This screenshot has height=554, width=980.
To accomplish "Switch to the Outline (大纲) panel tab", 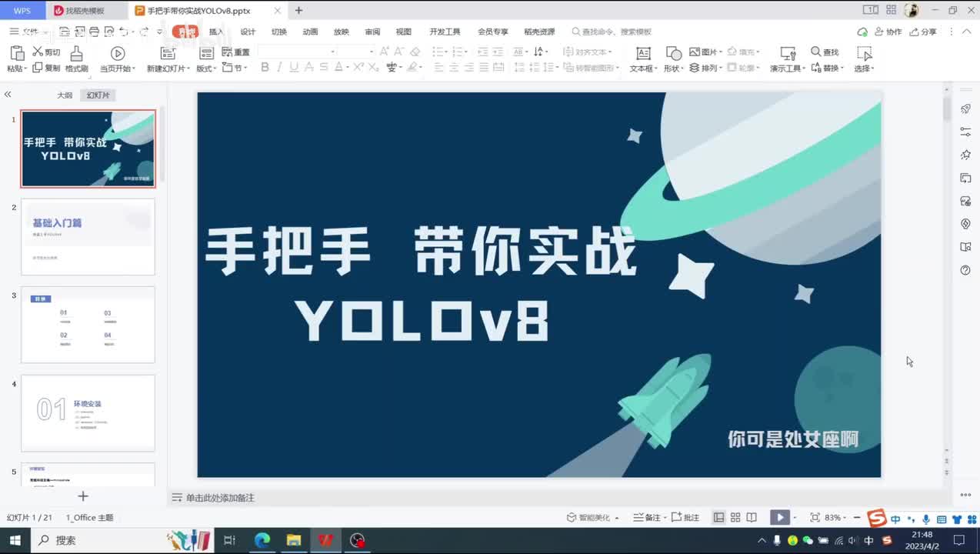I will 65,95.
